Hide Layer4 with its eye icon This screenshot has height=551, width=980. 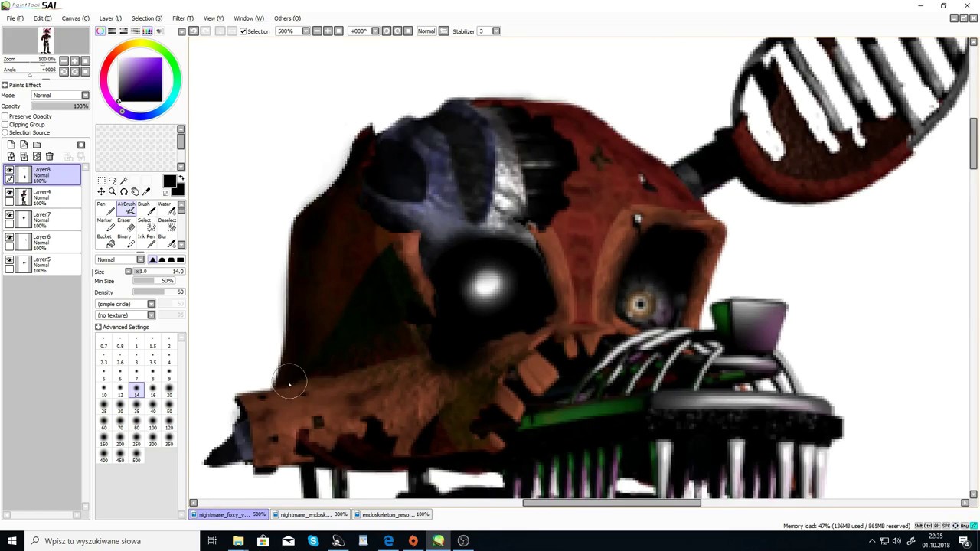point(9,194)
